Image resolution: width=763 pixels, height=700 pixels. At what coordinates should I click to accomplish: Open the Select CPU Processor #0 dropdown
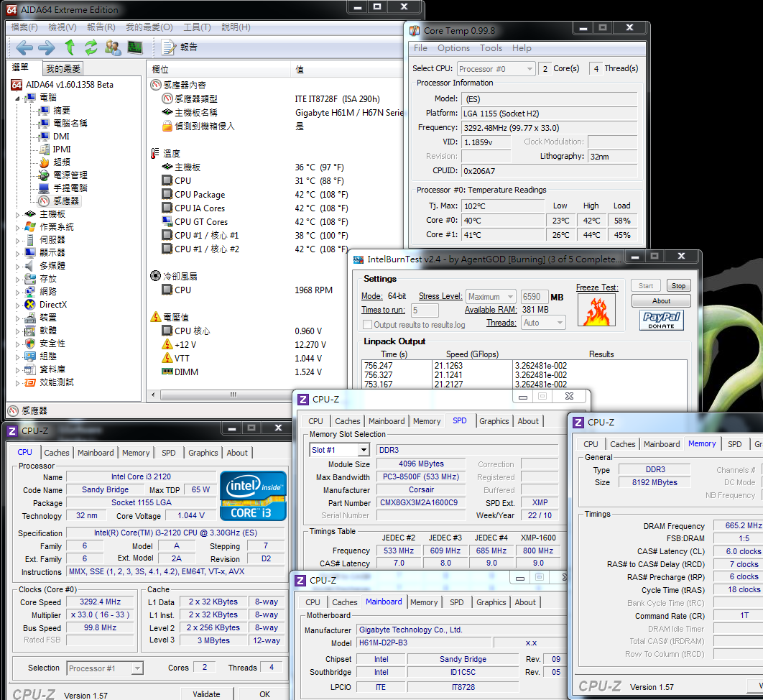pos(496,69)
